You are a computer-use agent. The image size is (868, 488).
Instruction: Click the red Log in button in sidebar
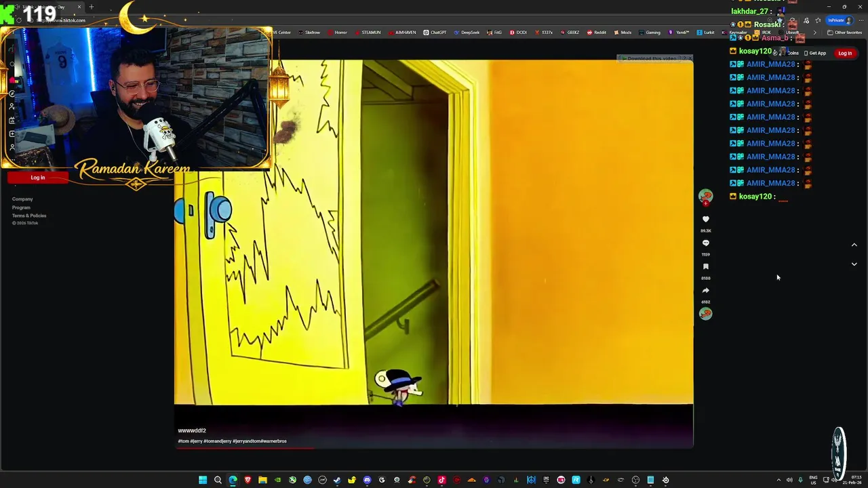[37, 178]
